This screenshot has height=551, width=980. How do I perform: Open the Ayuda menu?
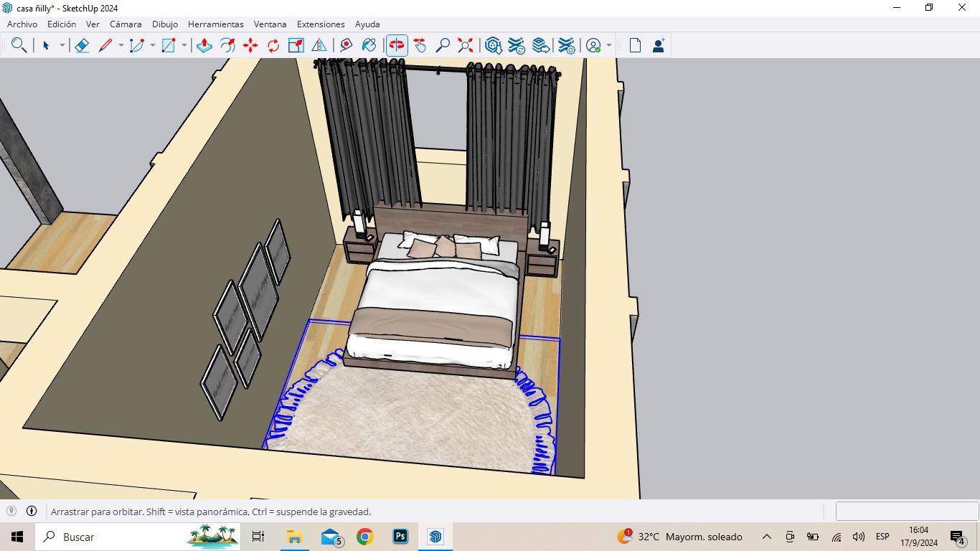(367, 24)
